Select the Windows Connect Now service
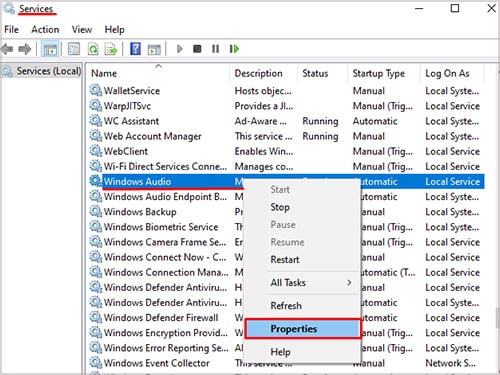 tap(165, 257)
